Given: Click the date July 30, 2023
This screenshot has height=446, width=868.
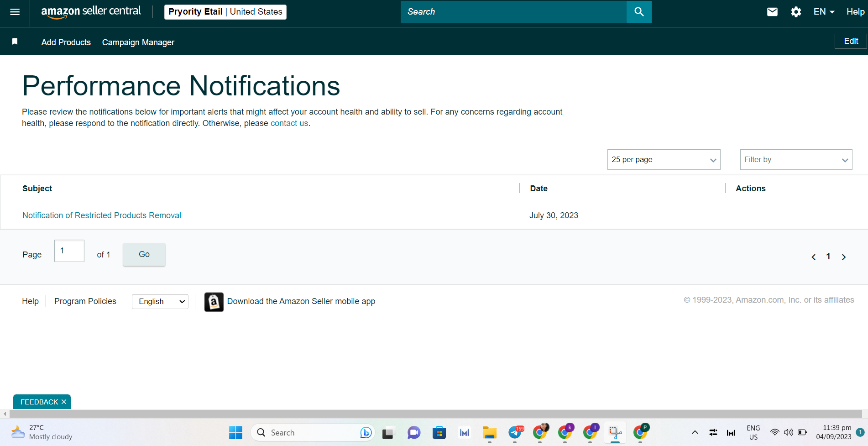Looking at the screenshot, I should coord(554,215).
